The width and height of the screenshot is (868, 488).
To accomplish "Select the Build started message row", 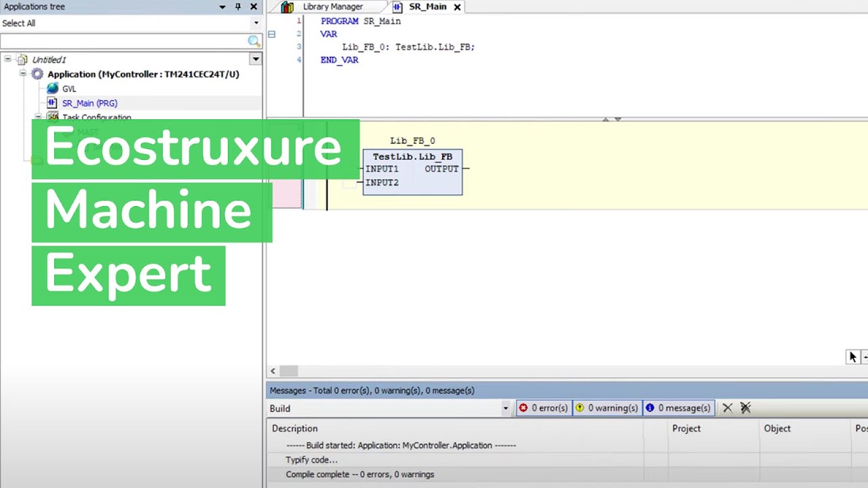I will click(x=401, y=445).
